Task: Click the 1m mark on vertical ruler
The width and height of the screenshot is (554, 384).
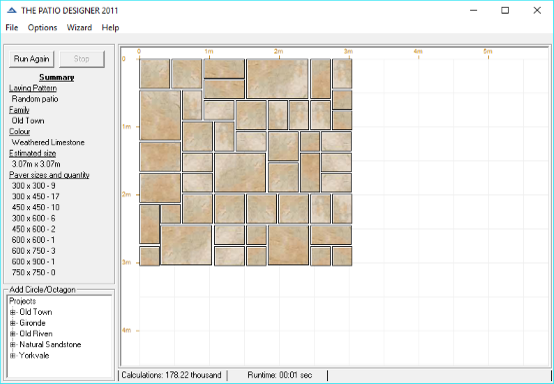Action: coord(127,126)
